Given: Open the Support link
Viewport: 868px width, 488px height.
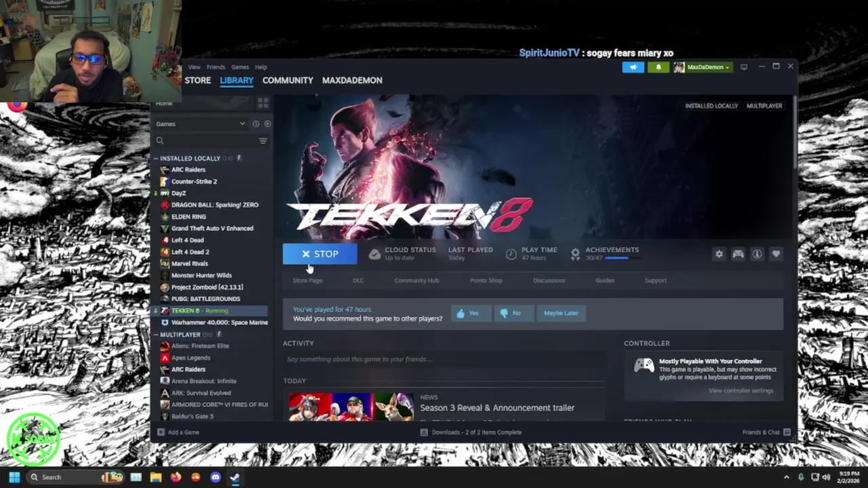Looking at the screenshot, I should 655,281.
